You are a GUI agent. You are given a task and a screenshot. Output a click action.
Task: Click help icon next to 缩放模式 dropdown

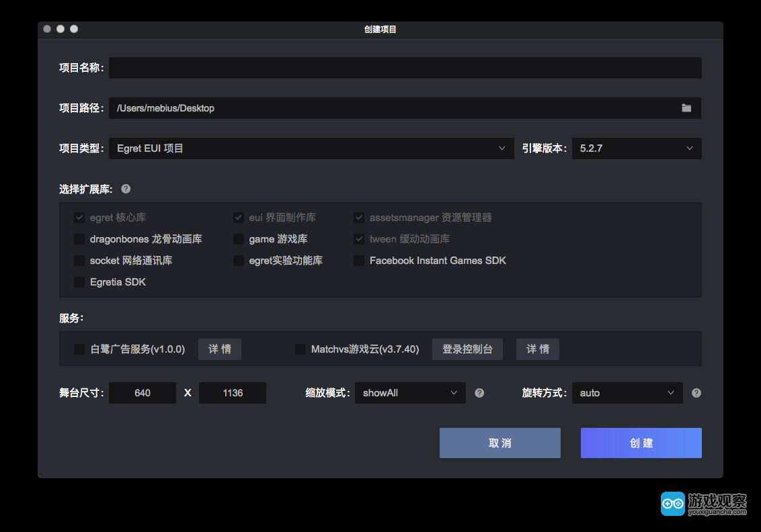point(479,393)
